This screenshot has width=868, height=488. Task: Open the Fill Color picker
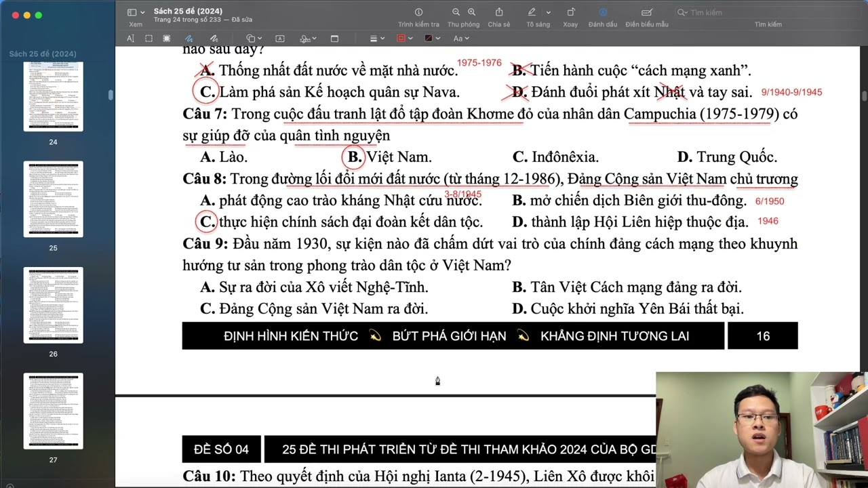tap(431, 39)
